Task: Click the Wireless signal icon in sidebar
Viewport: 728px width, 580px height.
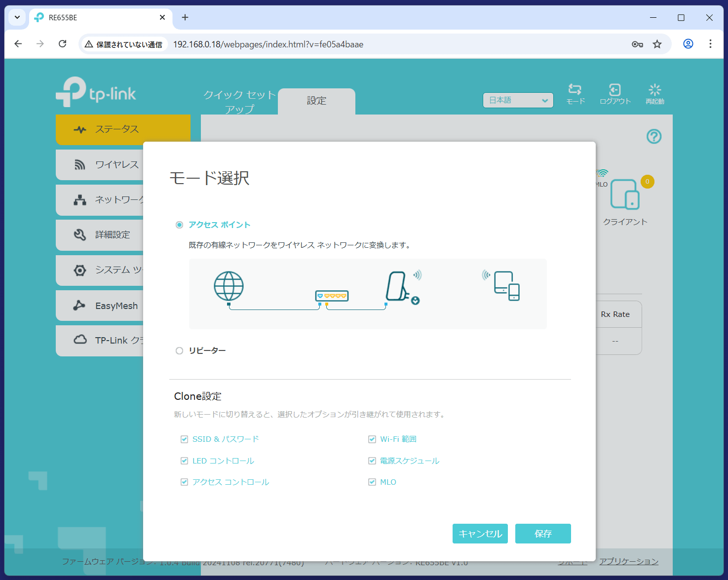Action: (x=80, y=165)
